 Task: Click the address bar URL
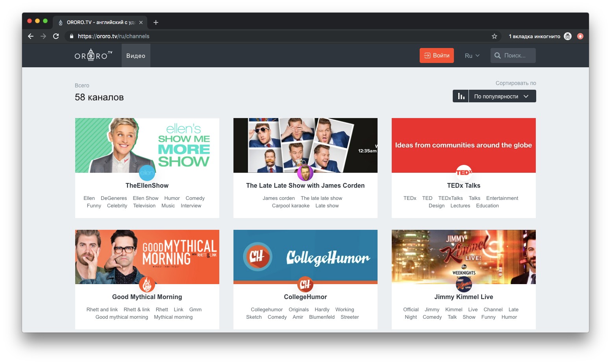[x=114, y=36]
